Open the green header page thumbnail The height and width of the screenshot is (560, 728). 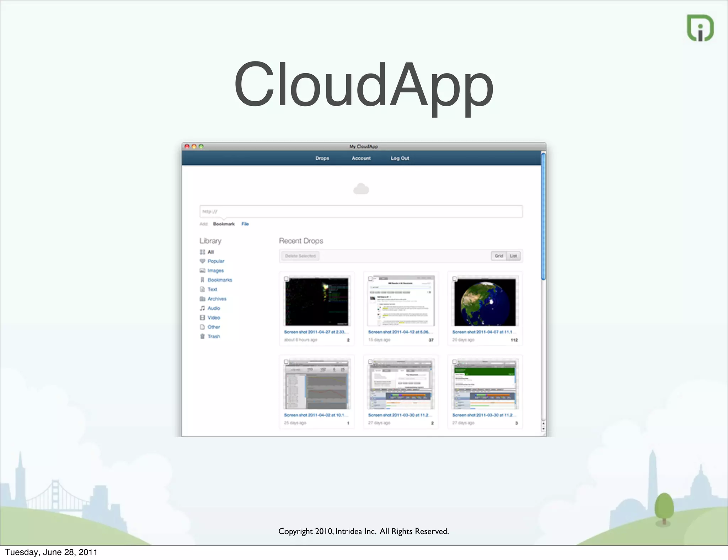tap(485, 384)
